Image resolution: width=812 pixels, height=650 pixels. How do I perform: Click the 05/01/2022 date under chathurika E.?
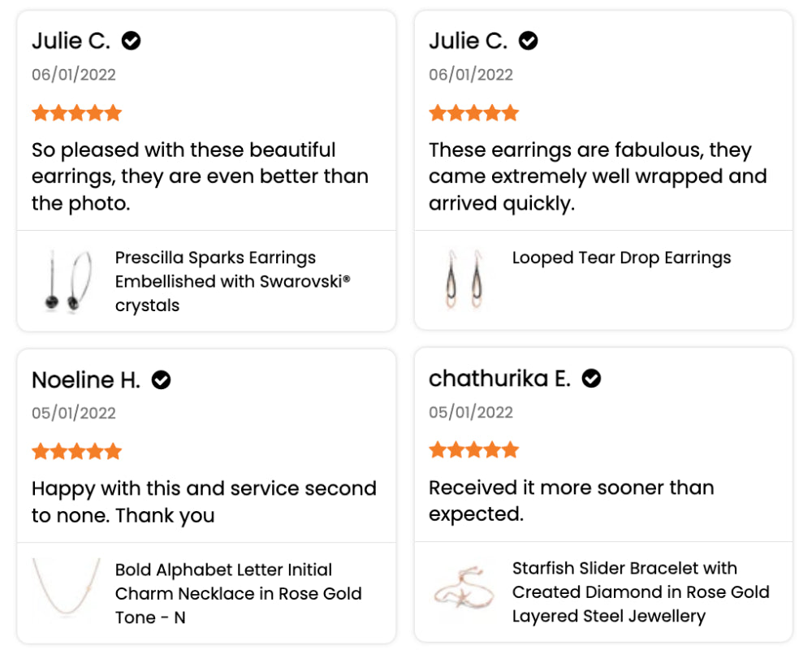471,413
